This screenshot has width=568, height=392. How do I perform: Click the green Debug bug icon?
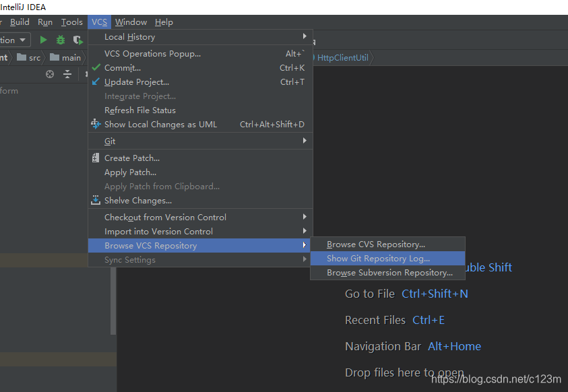(61, 40)
